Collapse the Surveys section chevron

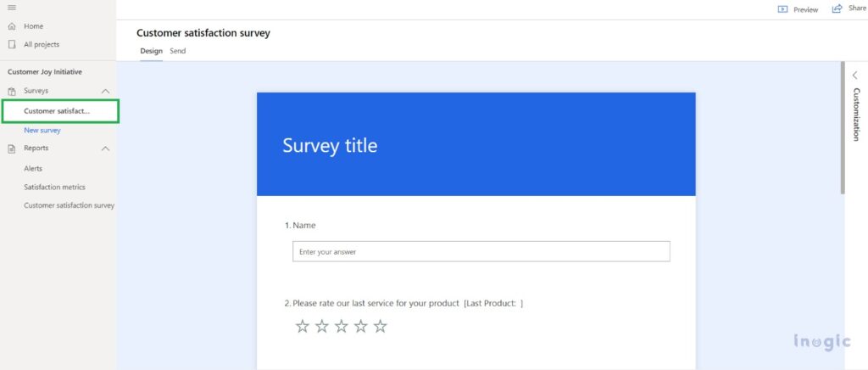tap(105, 91)
